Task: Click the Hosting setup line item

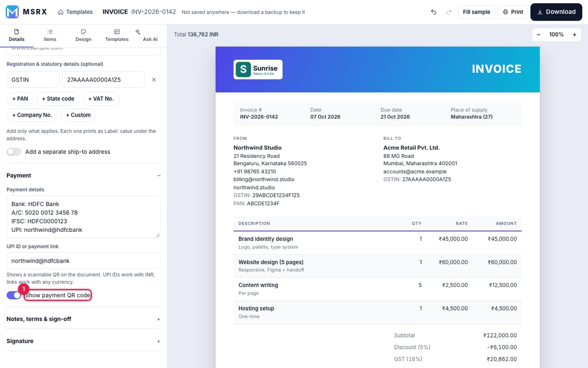Action: tap(378, 312)
